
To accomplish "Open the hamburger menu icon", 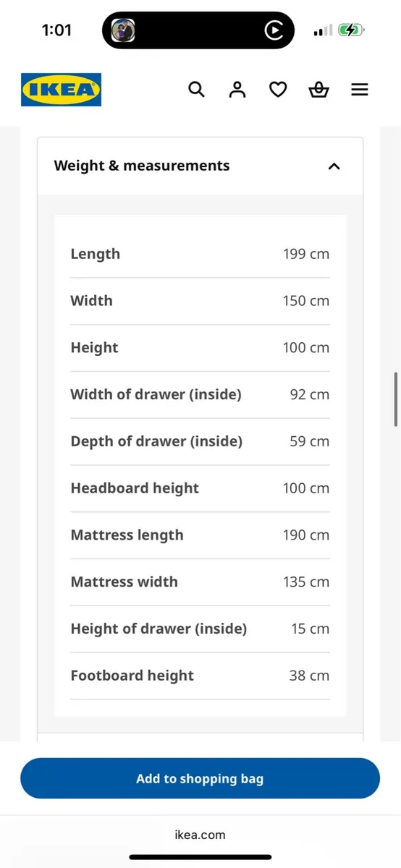I will coord(360,90).
